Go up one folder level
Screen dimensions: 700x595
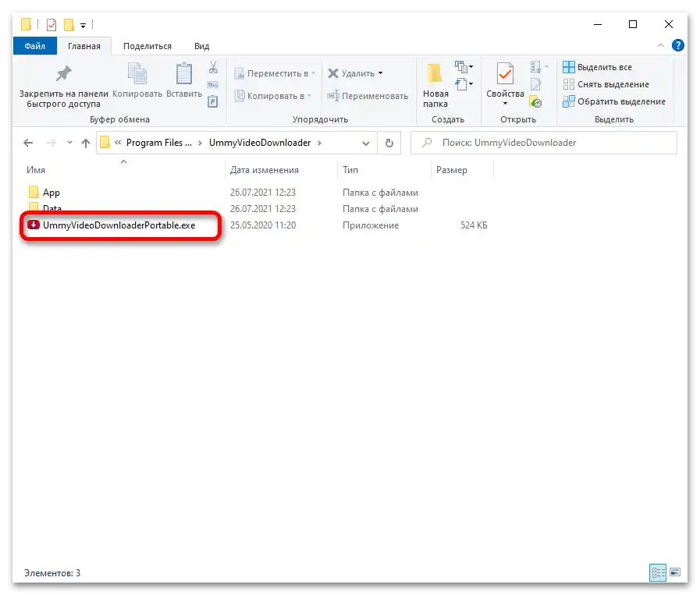coord(86,143)
